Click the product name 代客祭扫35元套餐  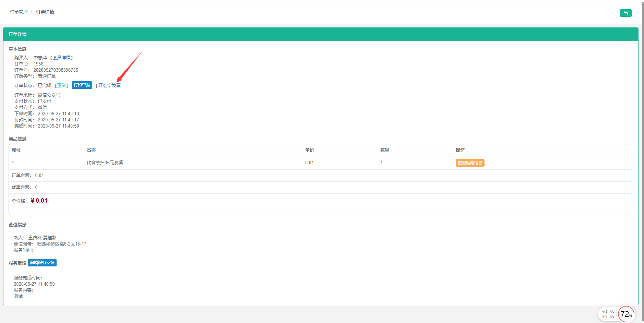coord(105,163)
